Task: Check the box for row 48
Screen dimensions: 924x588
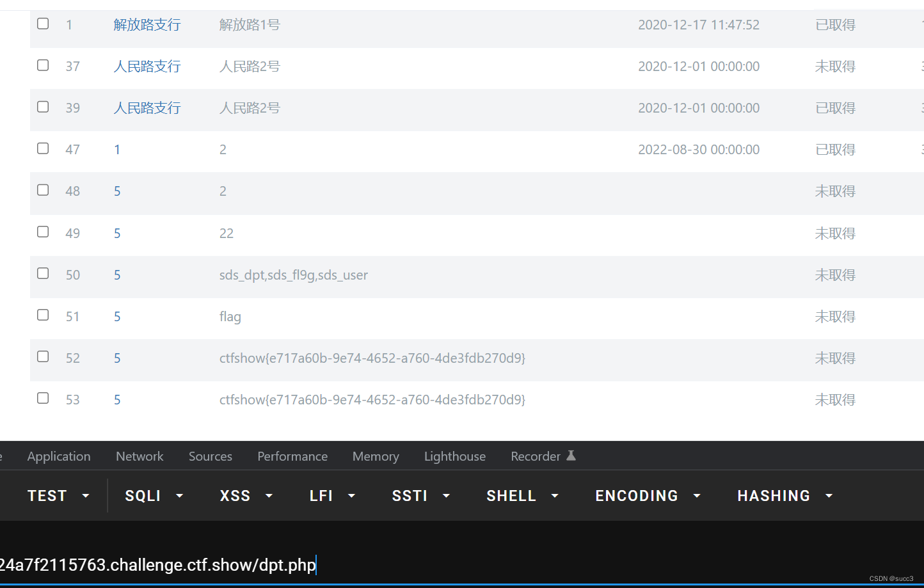Action: pos(43,190)
